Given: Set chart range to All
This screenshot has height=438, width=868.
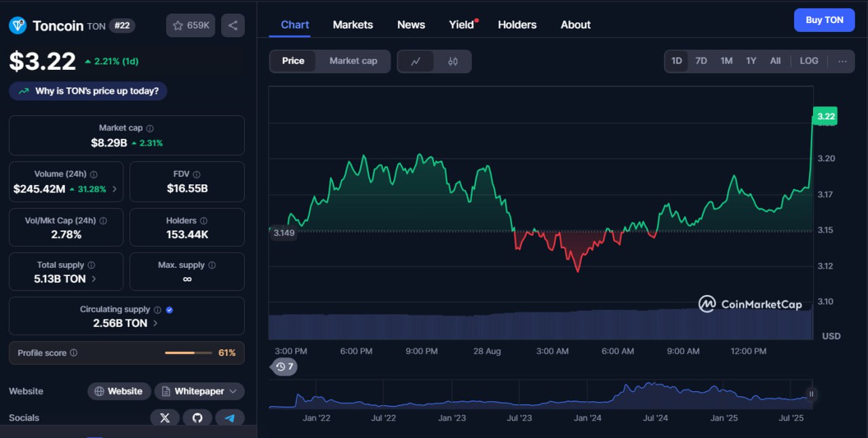Looking at the screenshot, I should tap(775, 61).
